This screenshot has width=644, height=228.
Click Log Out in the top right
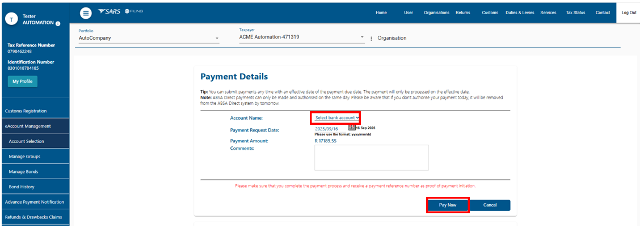629,12
